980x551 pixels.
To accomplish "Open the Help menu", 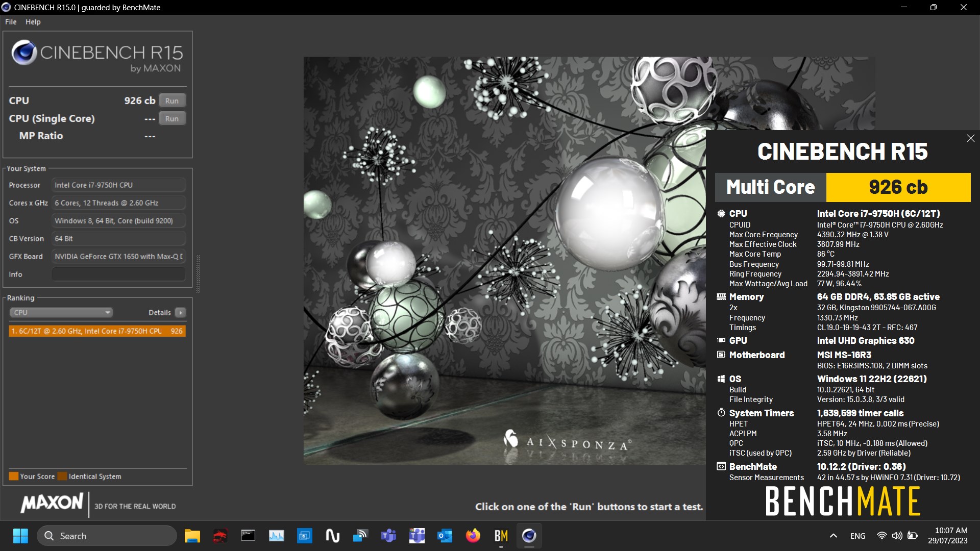I will click(33, 22).
